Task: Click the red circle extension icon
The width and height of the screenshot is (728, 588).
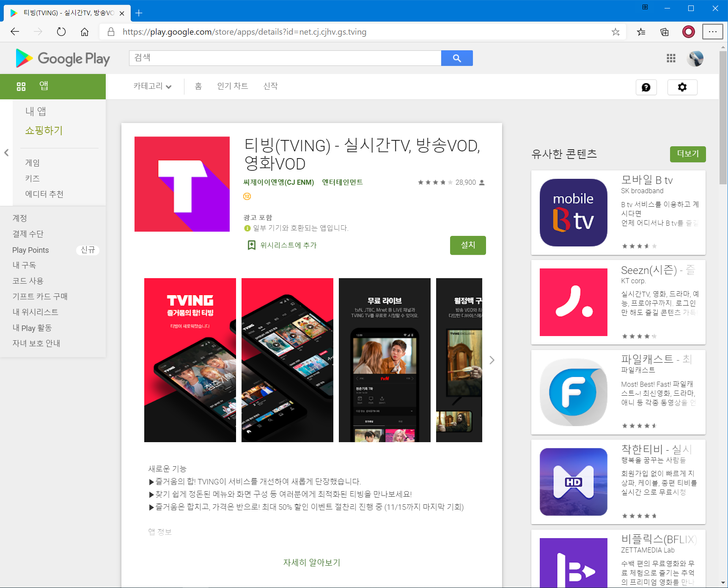Action: (689, 32)
